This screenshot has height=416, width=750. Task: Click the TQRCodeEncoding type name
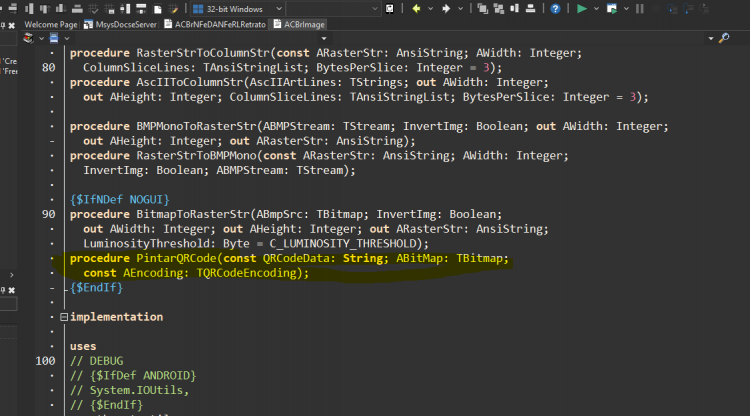coord(247,273)
